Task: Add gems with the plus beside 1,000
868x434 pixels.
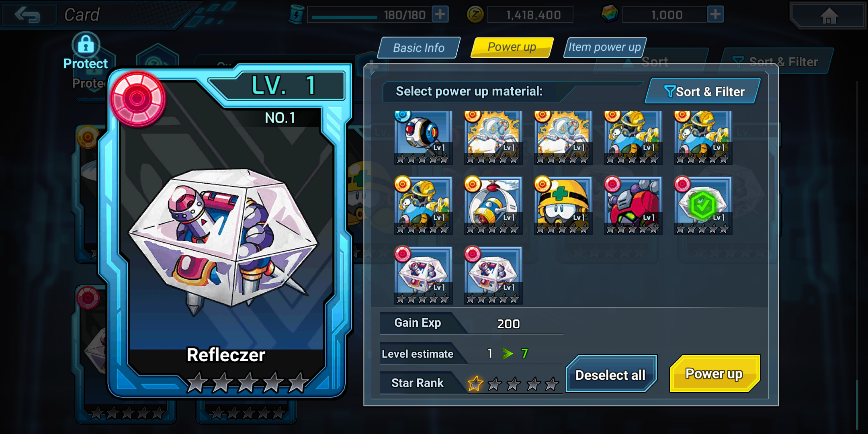Action: point(715,14)
